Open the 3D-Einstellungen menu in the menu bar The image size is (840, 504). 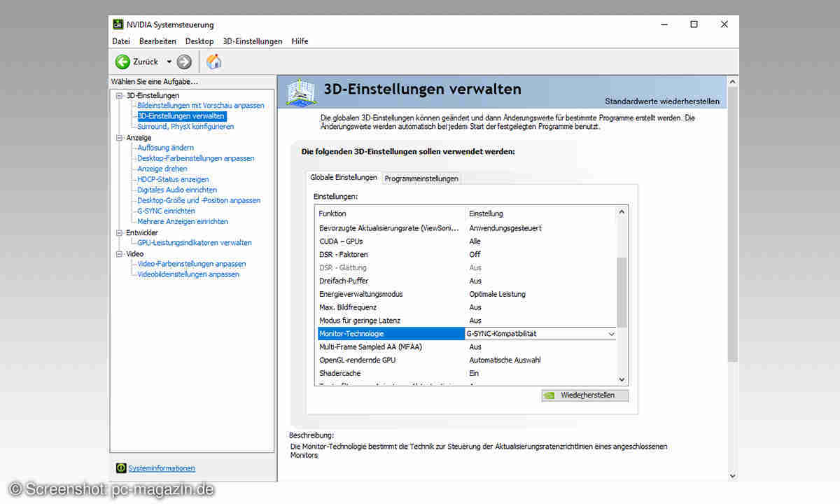coord(252,41)
